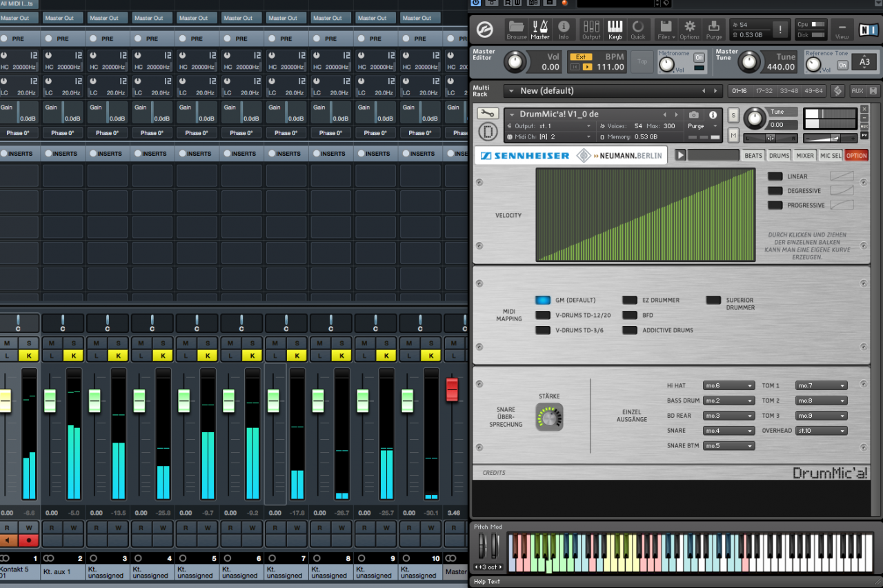Image resolution: width=883 pixels, height=588 pixels.
Task: Open the Overhead output dropdown st.10
Action: coord(822,431)
